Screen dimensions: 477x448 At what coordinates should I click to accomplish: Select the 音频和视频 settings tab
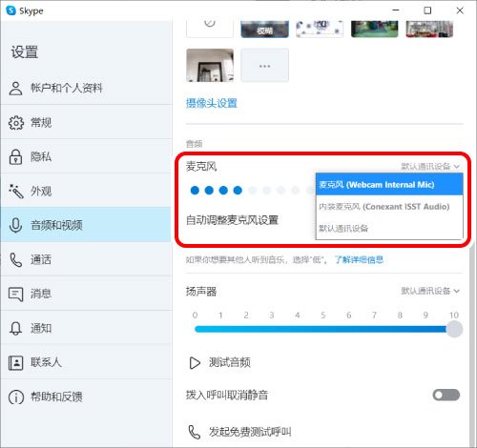pyautogui.click(x=86, y=225)
